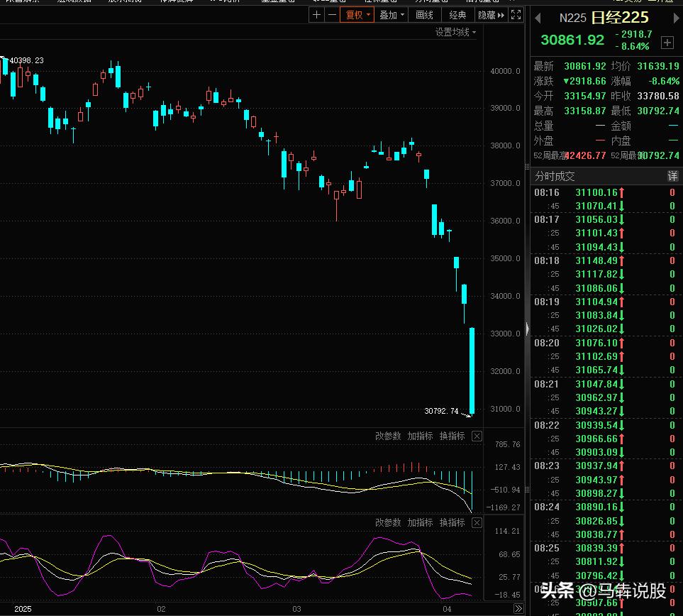Select the 画线 drawing tool
Viewport: 683px width, 616px height.
click(424, 16)
